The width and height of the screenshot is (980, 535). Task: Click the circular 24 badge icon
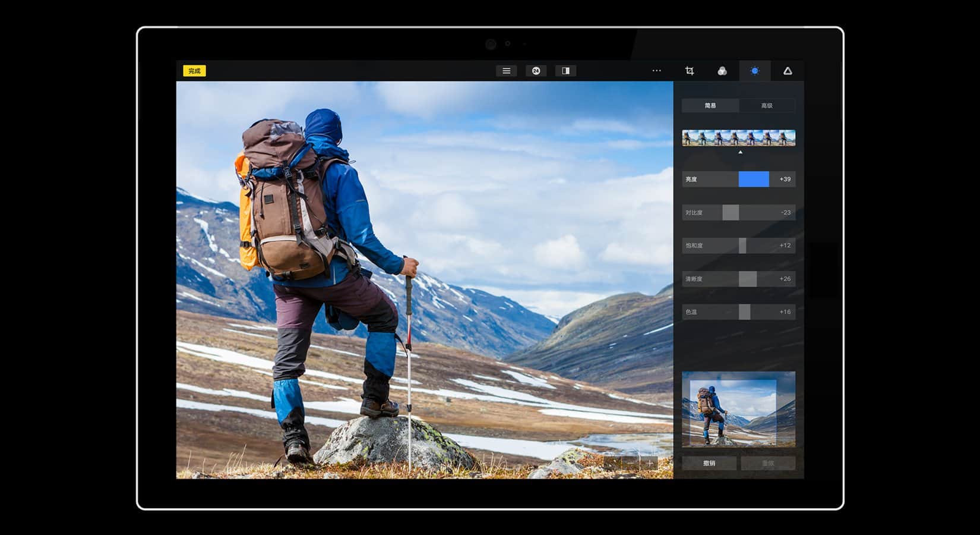(536, 71)
